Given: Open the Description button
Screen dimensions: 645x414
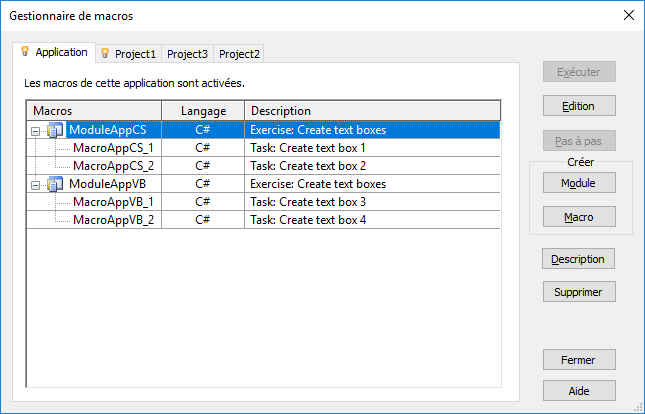Looking at the screenshot, I should [579, 259].
